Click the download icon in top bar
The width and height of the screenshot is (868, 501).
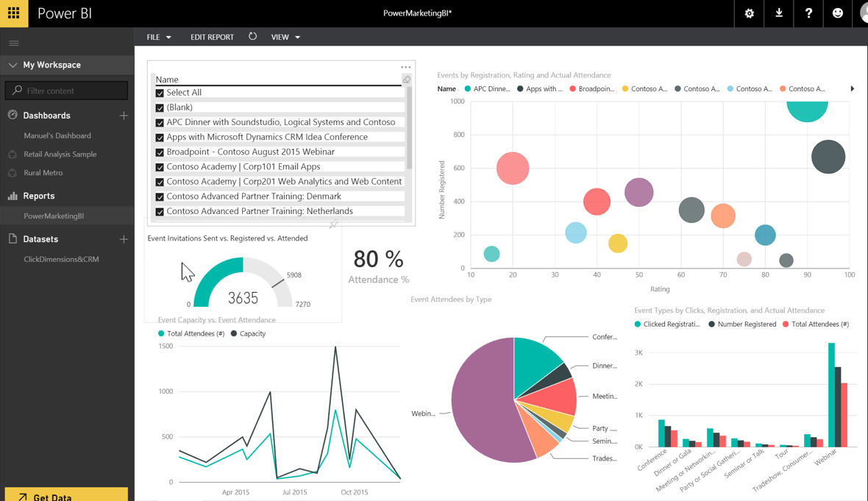[779, 13]
